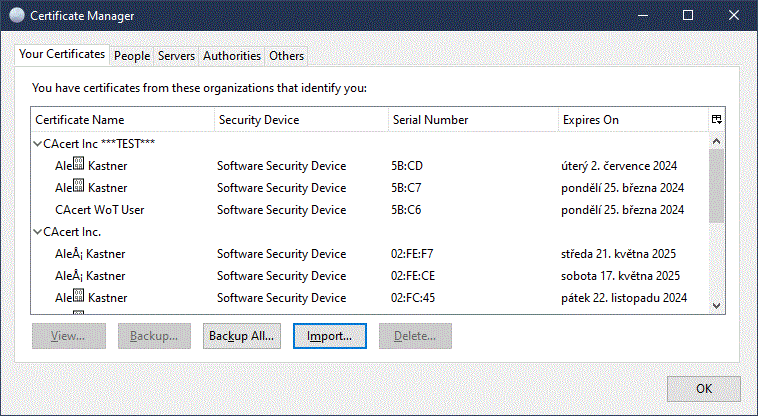Sort by Expires On column header

coord(630,120)
